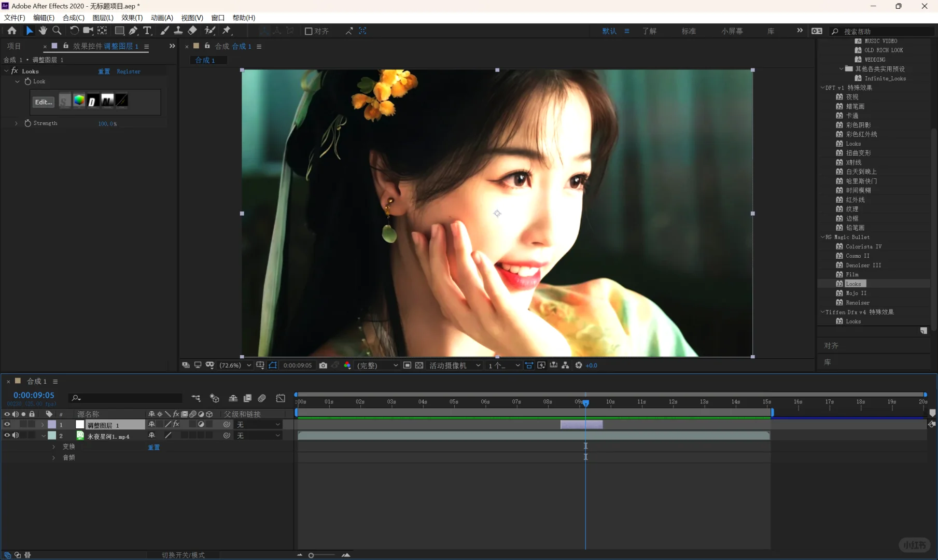Click the Looks color cube preset thumbnail
Screen dimensions: 938x560
pyautogui.click(x=79, y=101)
